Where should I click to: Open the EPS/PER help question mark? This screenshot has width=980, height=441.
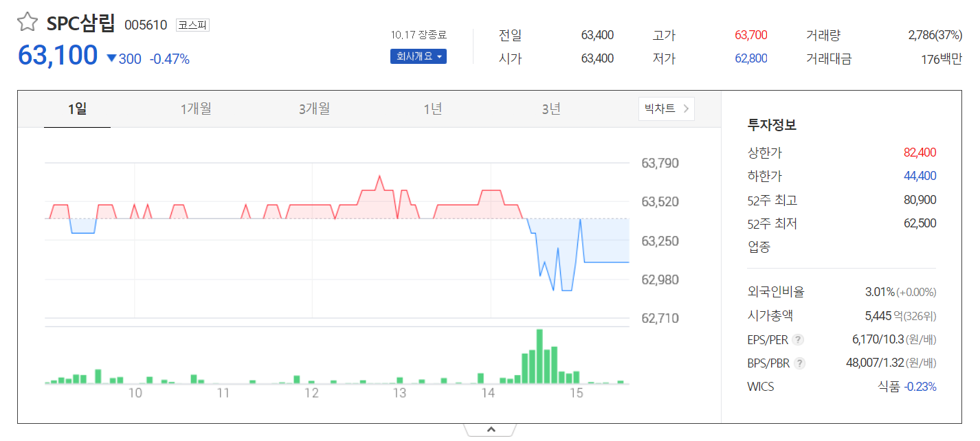(x=797, y=339)
